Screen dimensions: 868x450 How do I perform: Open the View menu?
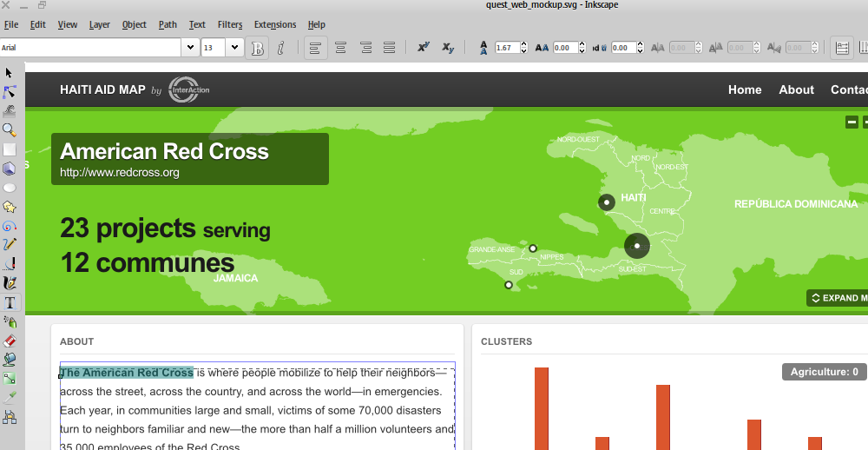click(x=68, y=24)
